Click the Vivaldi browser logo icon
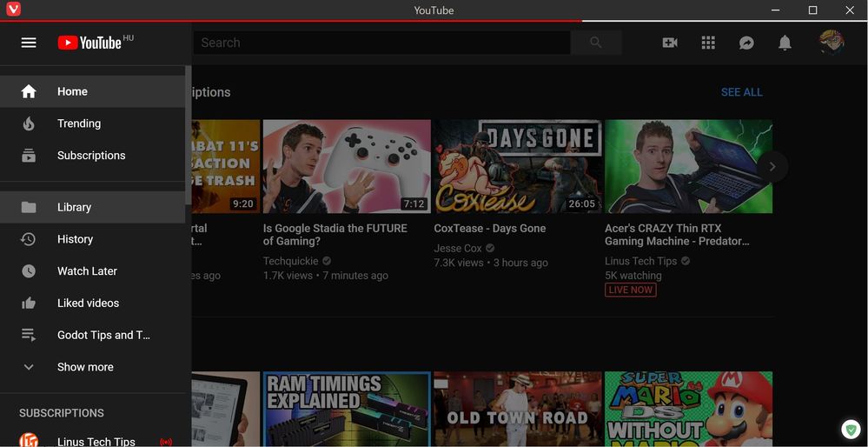The image size is (868, 447). coord(13,10)
